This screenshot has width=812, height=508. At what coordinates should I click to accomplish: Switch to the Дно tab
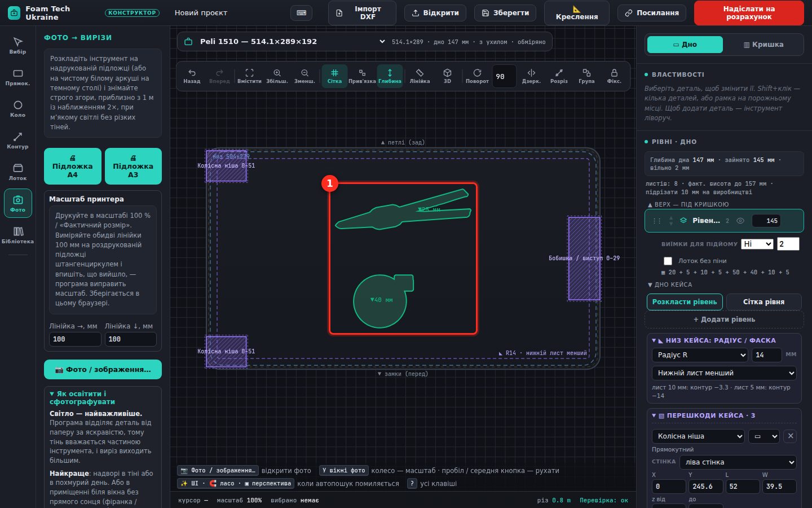click(685, 45)
